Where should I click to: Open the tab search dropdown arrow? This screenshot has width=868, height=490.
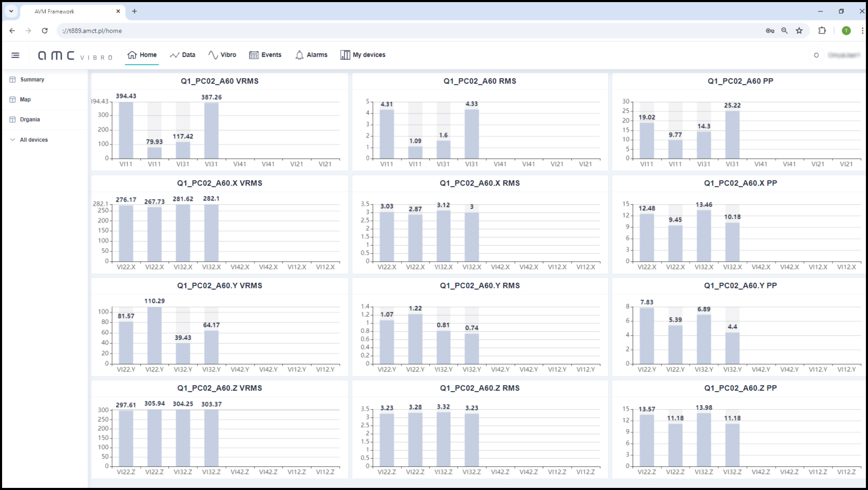click(11, 11)
